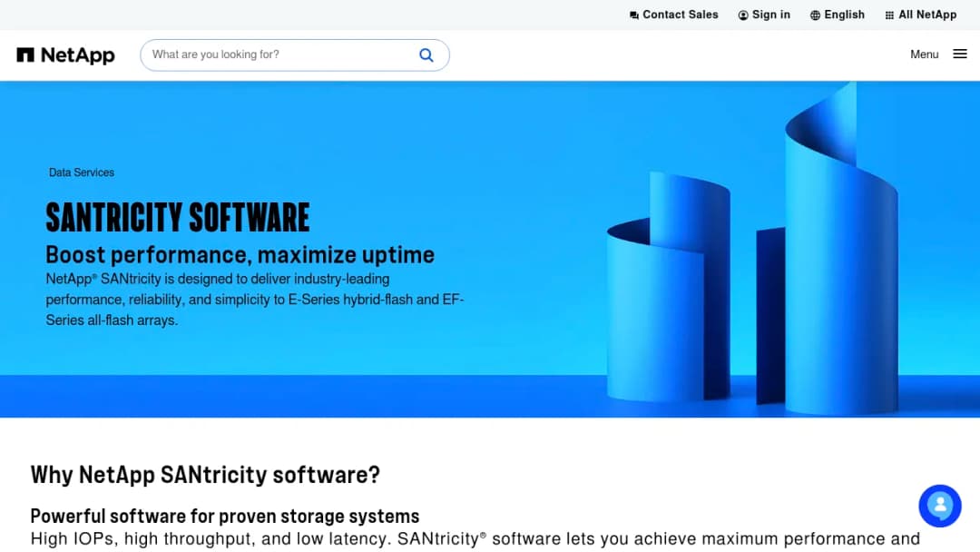Image resolution: width=980 pixels, height=552 pixels.
Task: Click the SANTRICITY SOFTWARE heading
Action: click(178, 218)
